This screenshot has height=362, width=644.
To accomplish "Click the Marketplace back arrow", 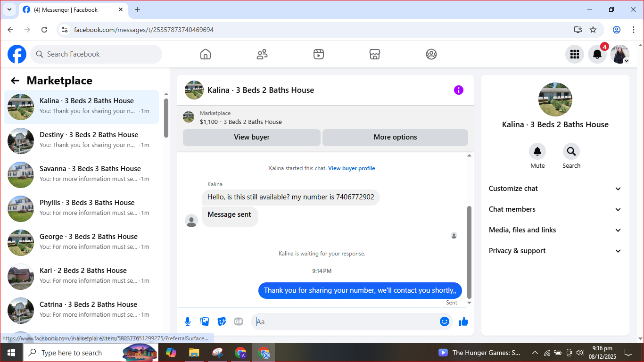I will 15,81.
